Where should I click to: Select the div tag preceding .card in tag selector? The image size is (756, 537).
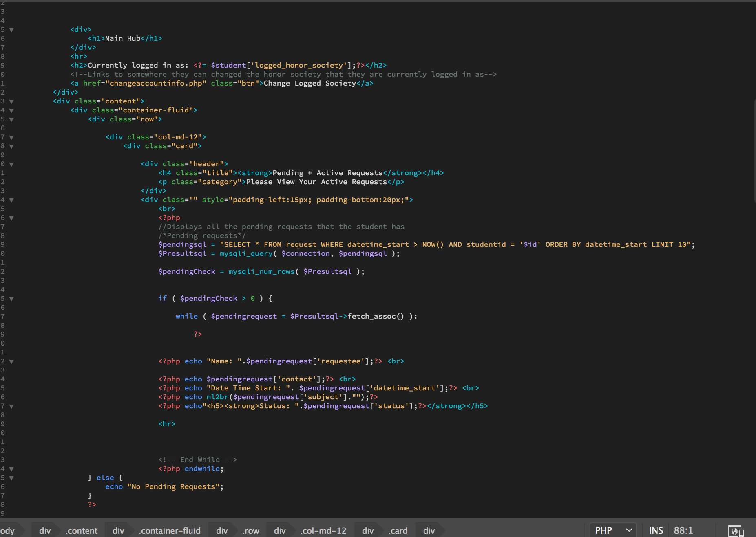coord(368,530)
